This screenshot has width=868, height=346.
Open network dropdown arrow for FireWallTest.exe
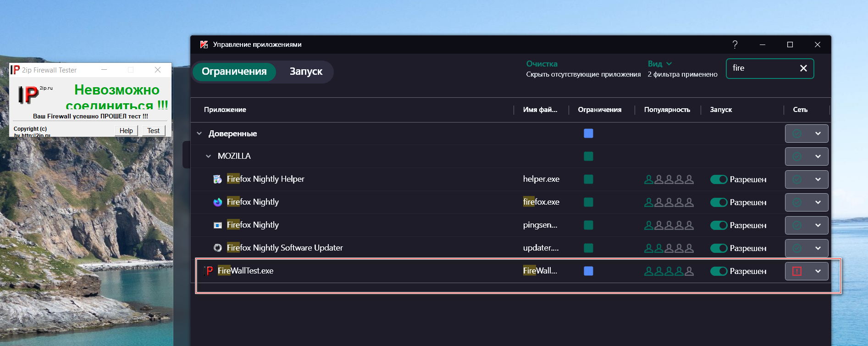818,271
